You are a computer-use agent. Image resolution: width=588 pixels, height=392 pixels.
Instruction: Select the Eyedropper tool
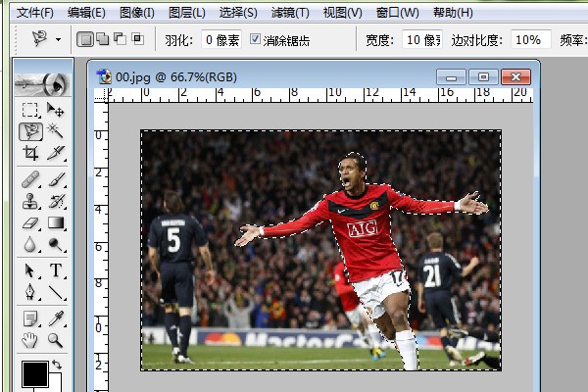[56, 318]
